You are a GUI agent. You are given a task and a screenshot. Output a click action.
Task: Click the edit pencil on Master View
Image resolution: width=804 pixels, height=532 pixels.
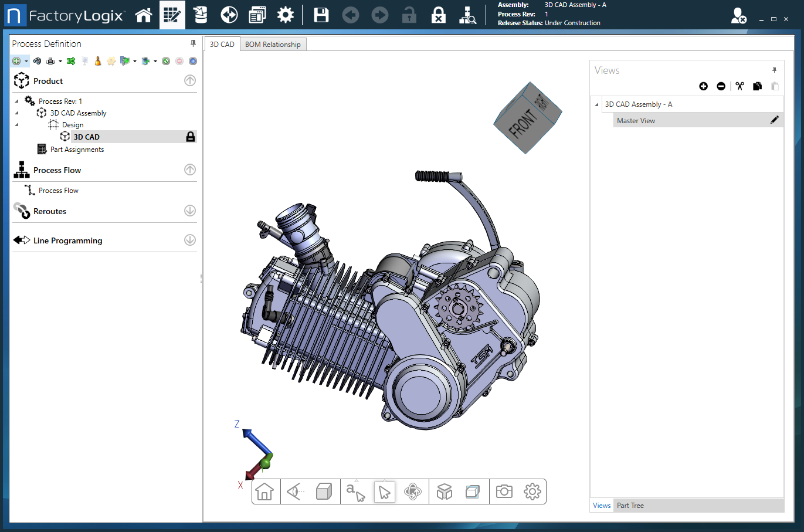point(775,120)
